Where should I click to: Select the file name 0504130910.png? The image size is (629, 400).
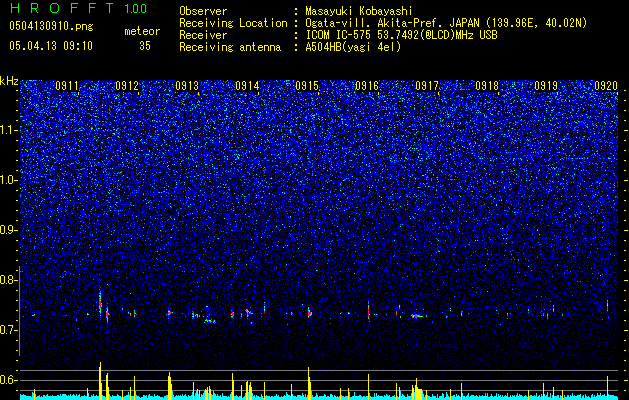click(x=51, y=26)
